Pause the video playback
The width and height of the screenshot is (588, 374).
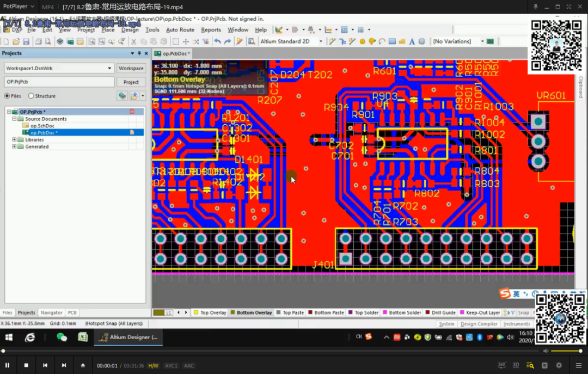coord(7,365)
